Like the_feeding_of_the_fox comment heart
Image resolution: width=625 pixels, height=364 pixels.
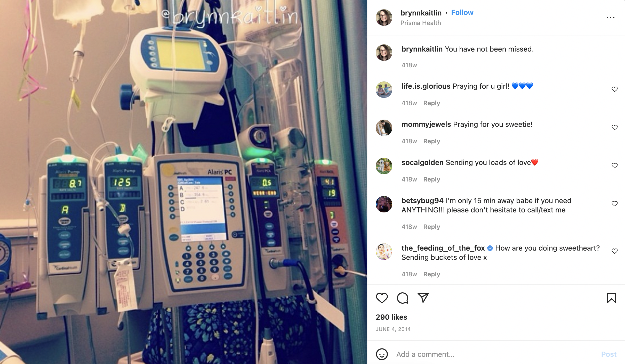(615, 251)
